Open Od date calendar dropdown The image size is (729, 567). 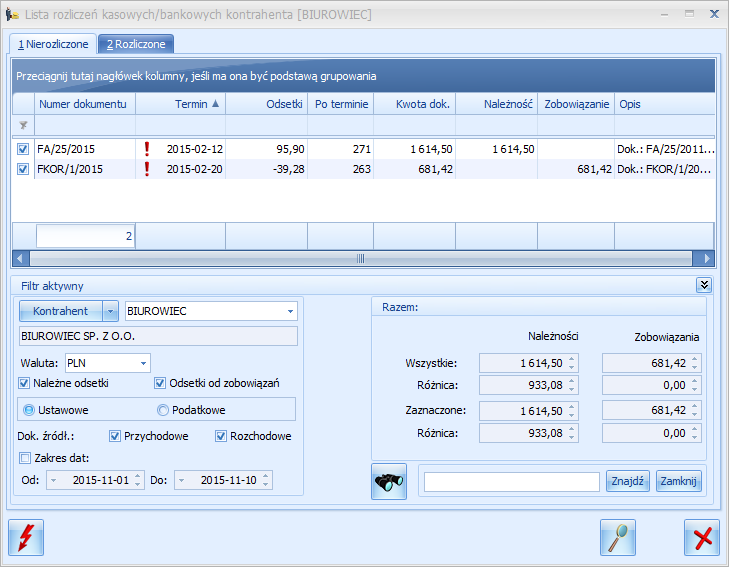tap(53, 480)
